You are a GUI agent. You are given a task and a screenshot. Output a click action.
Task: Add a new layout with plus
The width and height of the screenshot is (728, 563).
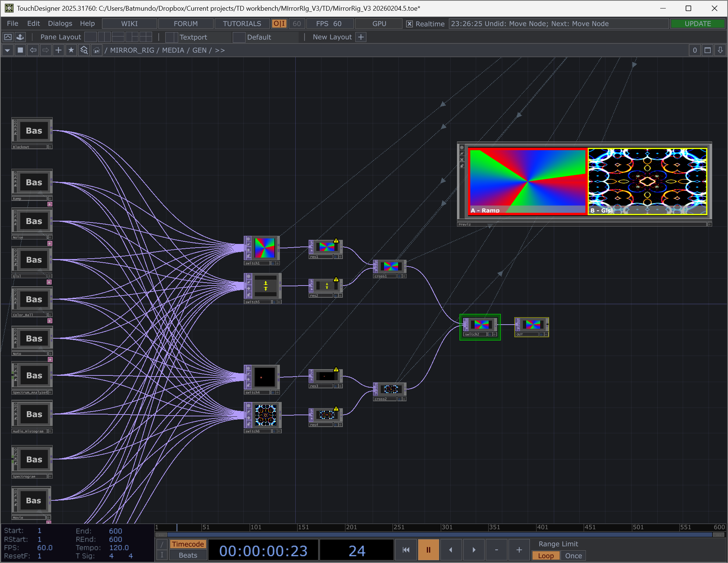(x=361, y=37)
